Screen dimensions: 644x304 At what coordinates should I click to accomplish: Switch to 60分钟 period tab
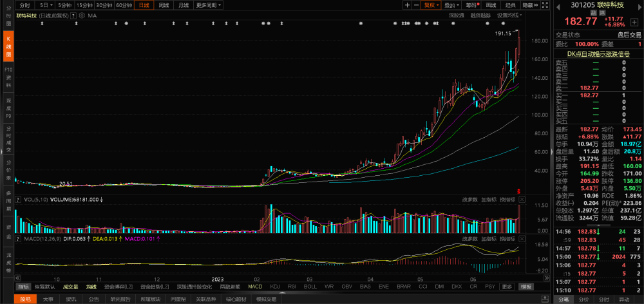pyautogui.click(x=124, y=5)
